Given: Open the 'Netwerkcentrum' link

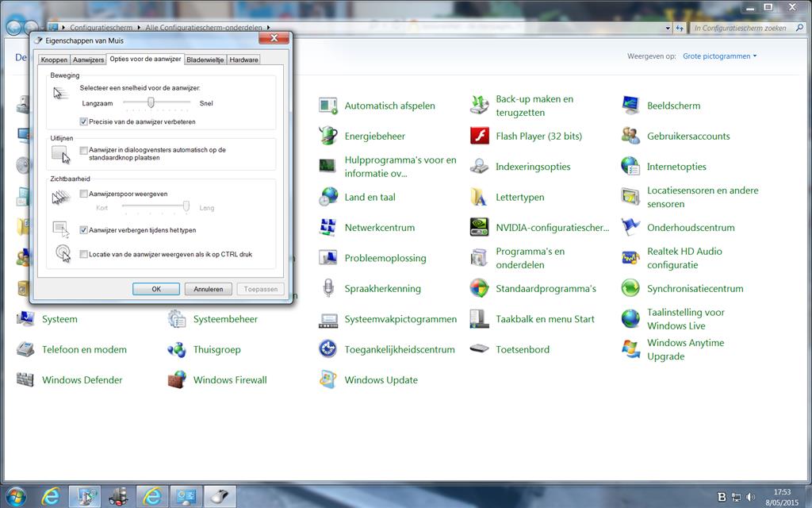Looking at the screenshot, I should (379, 228).
